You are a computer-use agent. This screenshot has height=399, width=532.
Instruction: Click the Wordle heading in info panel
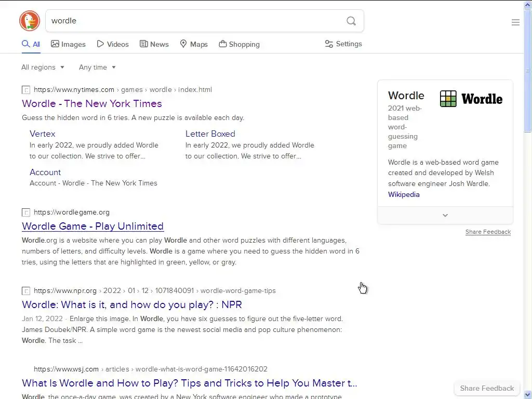pos(406,96)
